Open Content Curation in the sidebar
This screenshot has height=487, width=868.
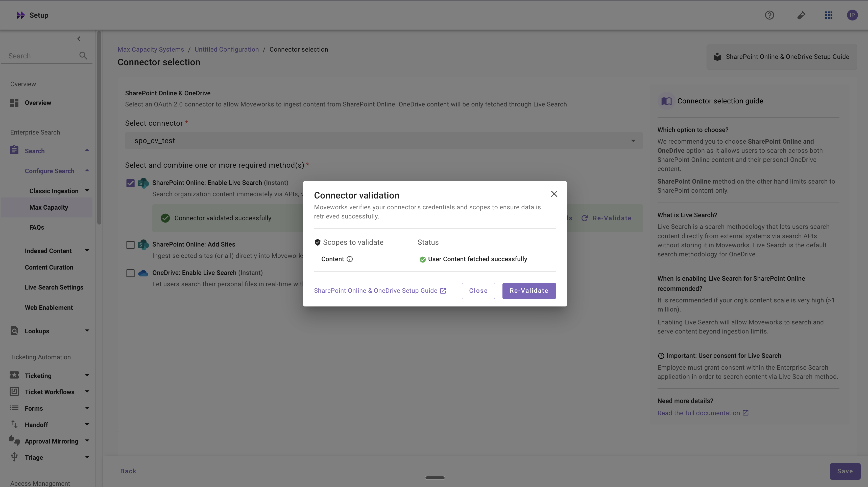(49, 267)
